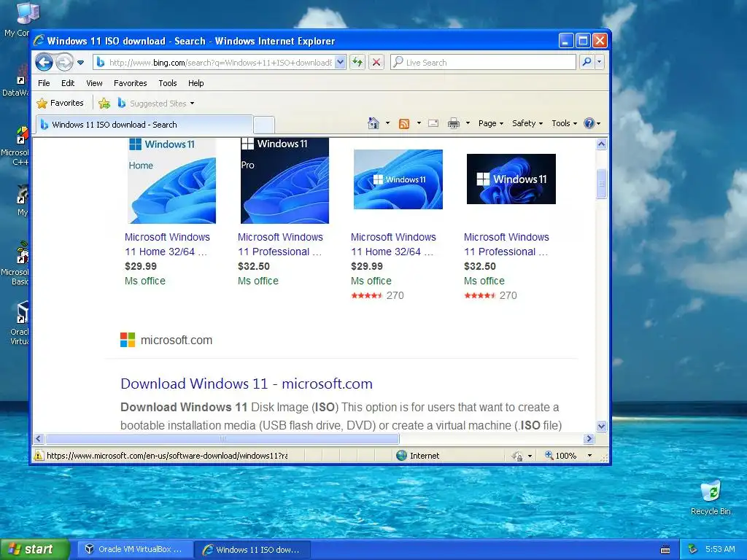Open the recent pages dropdown arrow
Screen dimensions: 747x560
pos(80,63)
